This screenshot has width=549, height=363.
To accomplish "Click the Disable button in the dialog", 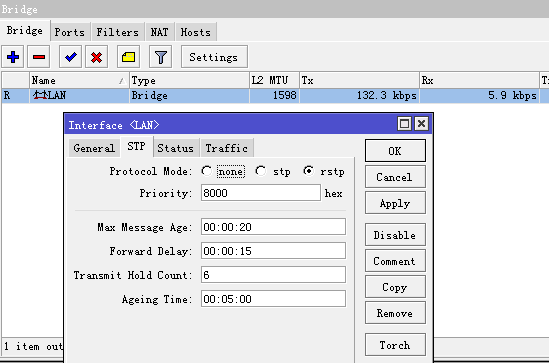I will pyautogui.click(x=395, y=235).
